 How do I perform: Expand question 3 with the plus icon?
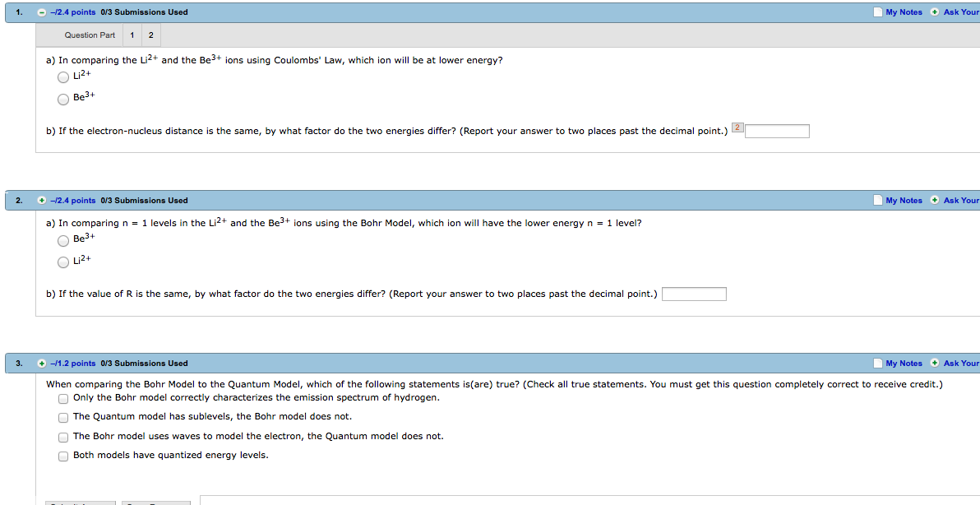[x=42, y=364]
